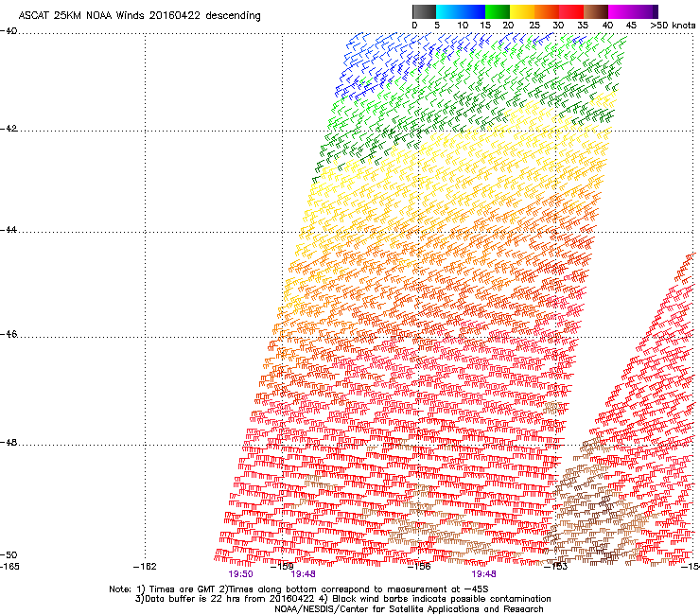Select the cyan 5-10 knots legend color
This screenshot has height=615, width=700.
coord(448,11)
